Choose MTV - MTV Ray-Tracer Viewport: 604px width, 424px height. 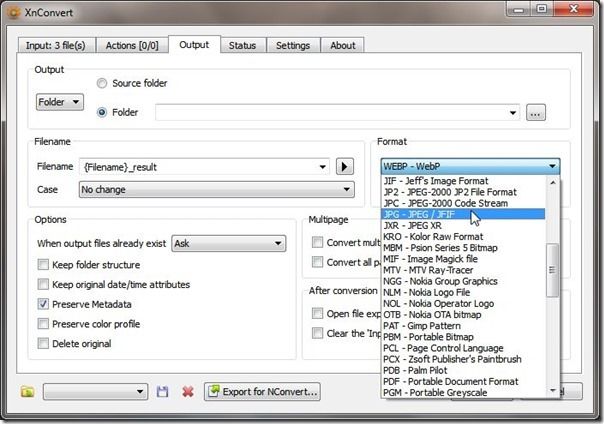(463, 270)
